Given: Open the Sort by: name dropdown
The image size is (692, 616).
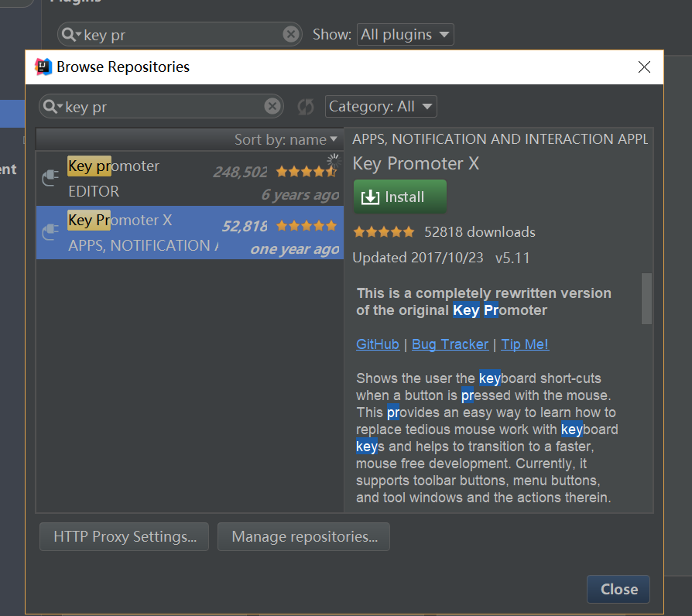Looking at the screenshot, I should 286,139.
